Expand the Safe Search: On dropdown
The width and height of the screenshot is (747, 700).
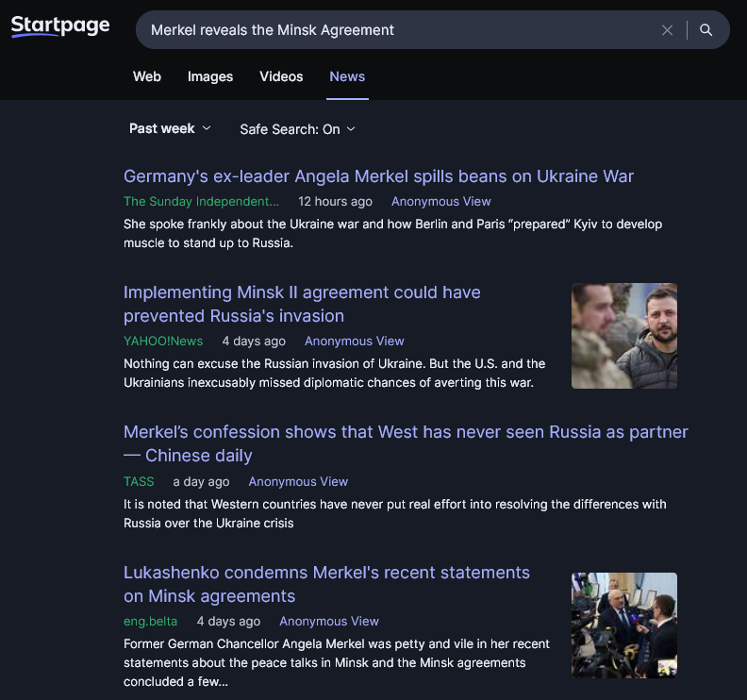coord(297,129)
